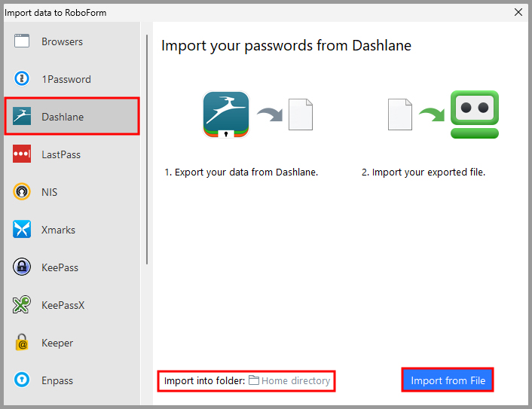The width and height of the screenshot is (532, 409).
Task: Click the KeePass padlock icon
Action: click(x=22, y=267)
